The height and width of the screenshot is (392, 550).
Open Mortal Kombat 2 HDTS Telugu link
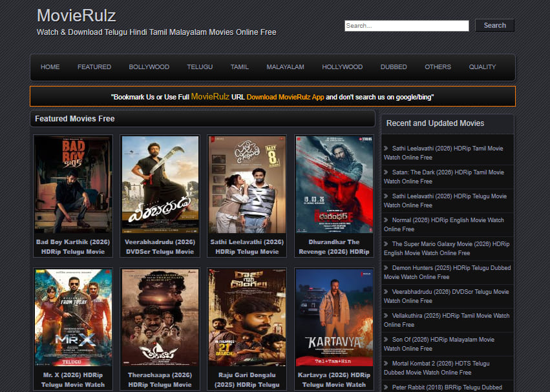point(437,368)
